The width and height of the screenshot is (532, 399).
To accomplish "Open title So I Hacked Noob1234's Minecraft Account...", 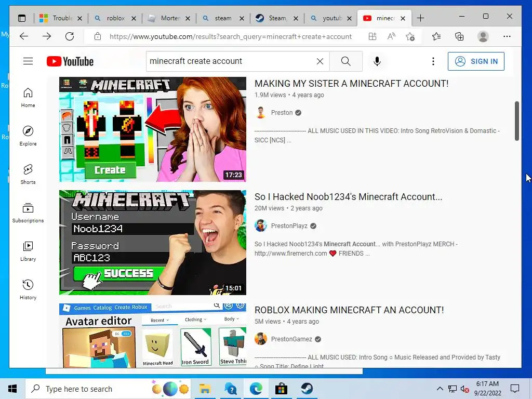I will point(349,197).
